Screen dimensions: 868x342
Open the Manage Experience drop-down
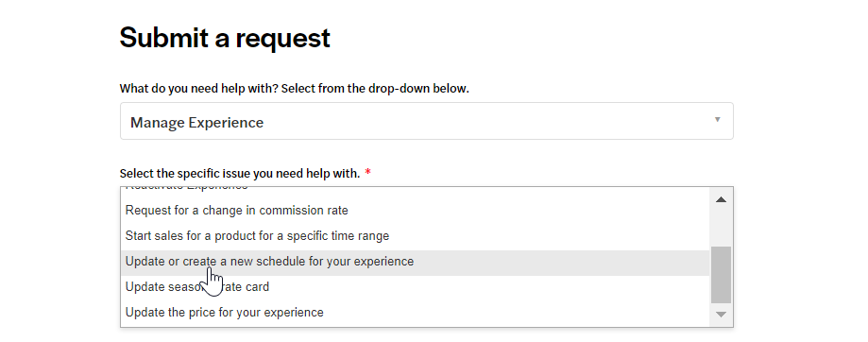[x=427, y=121]
